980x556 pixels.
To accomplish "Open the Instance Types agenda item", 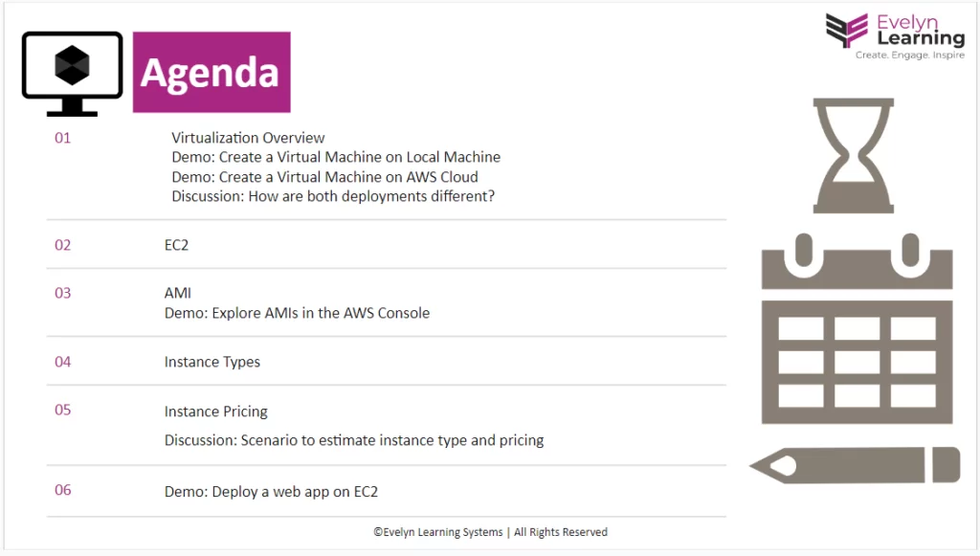I will pos(212,362).
